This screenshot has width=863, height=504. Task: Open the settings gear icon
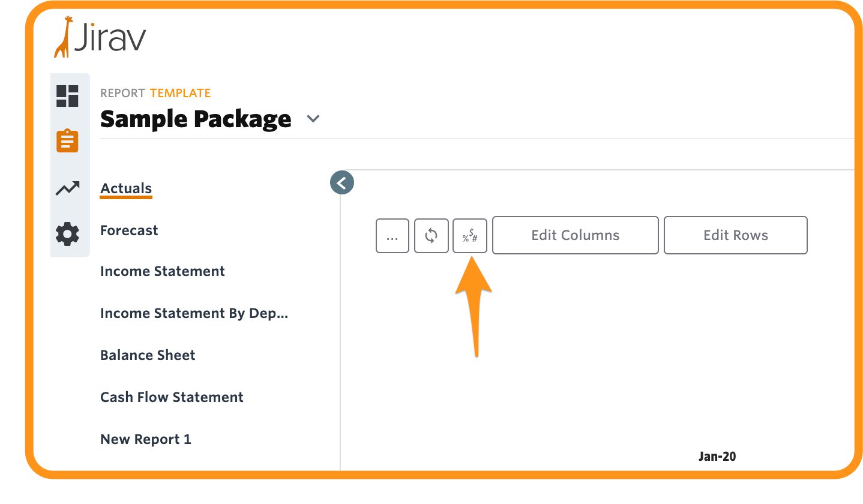coord(67,233)
